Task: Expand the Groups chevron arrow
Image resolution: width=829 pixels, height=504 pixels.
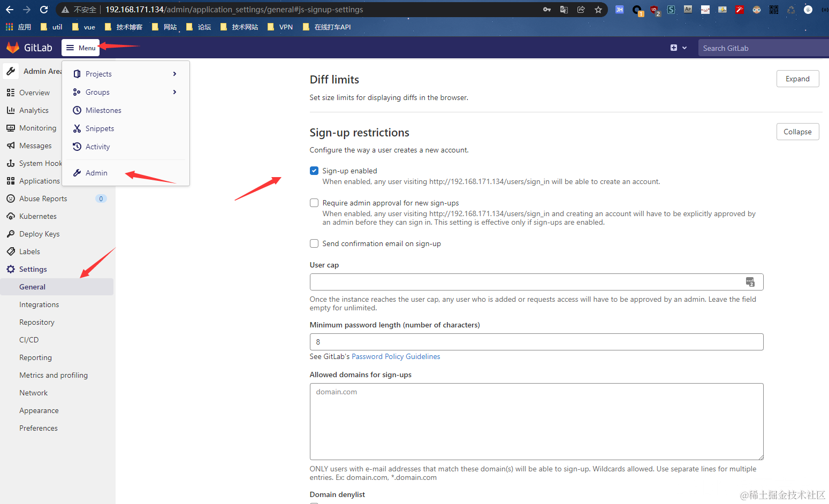Action: pyautogui.click(x=174, y=92)
